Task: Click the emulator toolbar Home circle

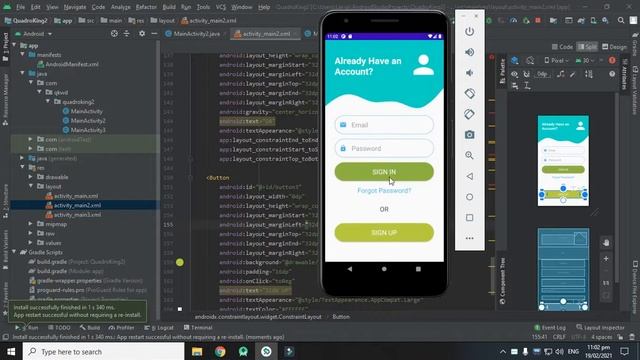Action: [469, 197]
